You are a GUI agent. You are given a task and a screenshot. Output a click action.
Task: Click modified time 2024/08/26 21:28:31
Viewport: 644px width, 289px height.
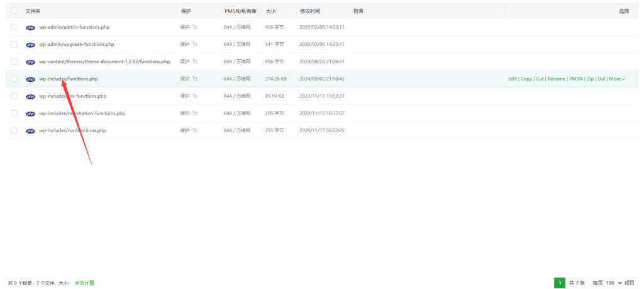pyautogui.click(x=322, y=62)
